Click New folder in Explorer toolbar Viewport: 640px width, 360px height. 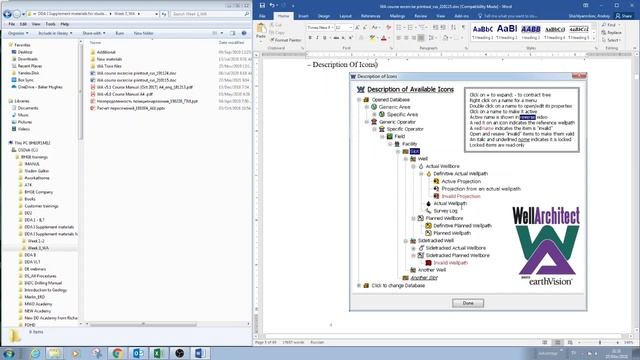(x=143, y=33)
